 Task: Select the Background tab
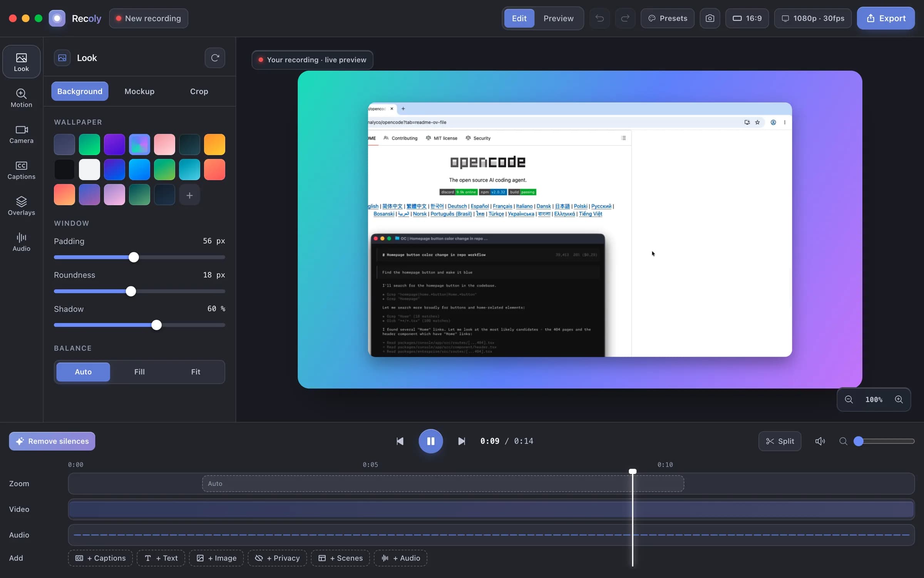point(80,91)
